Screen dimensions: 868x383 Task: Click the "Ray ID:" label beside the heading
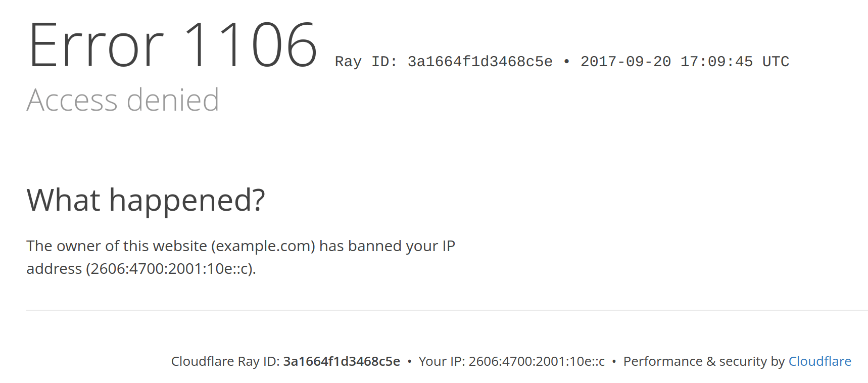(x=366, y=62)
